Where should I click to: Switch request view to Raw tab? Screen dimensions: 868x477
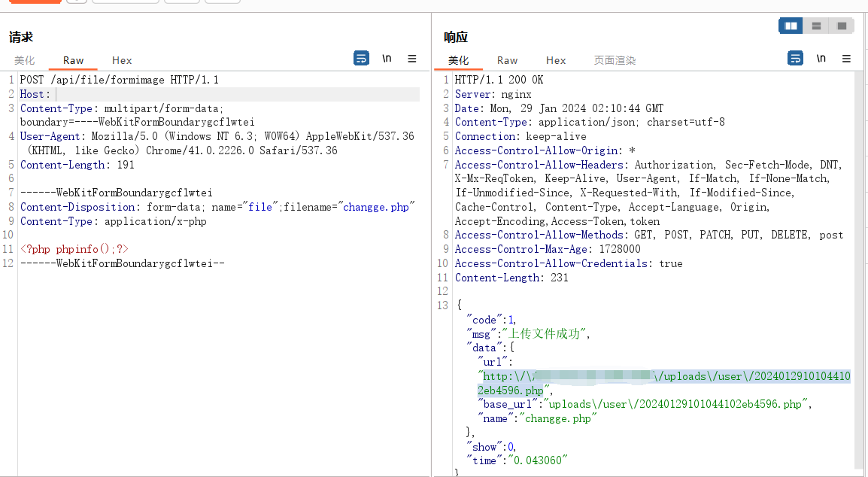click(x=73, y=60)
